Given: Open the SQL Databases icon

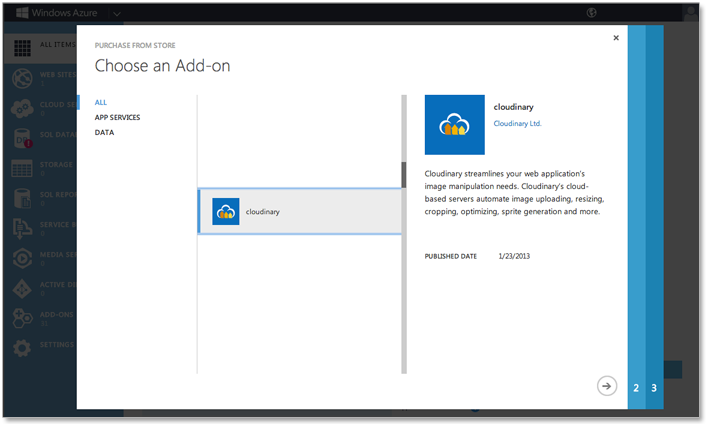Looking at the screenshot, I should (22, 138).
